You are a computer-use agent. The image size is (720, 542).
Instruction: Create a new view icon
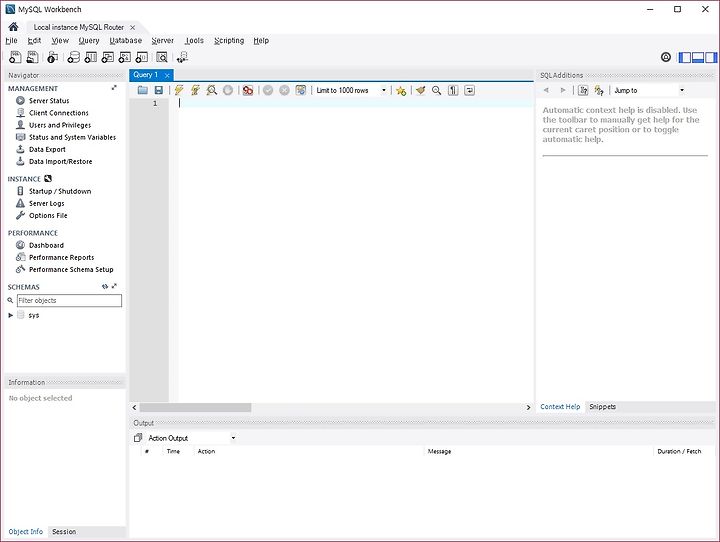[x=107, y=57]
